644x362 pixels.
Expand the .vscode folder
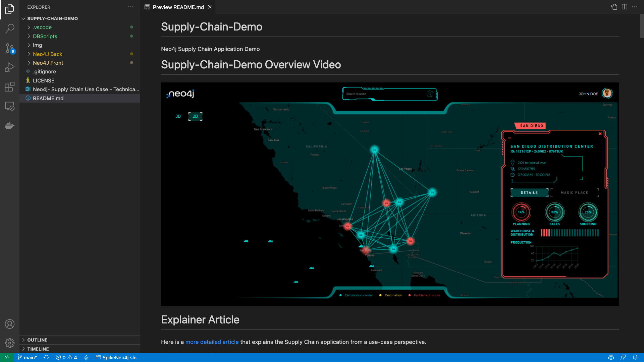tap(80, 27)
